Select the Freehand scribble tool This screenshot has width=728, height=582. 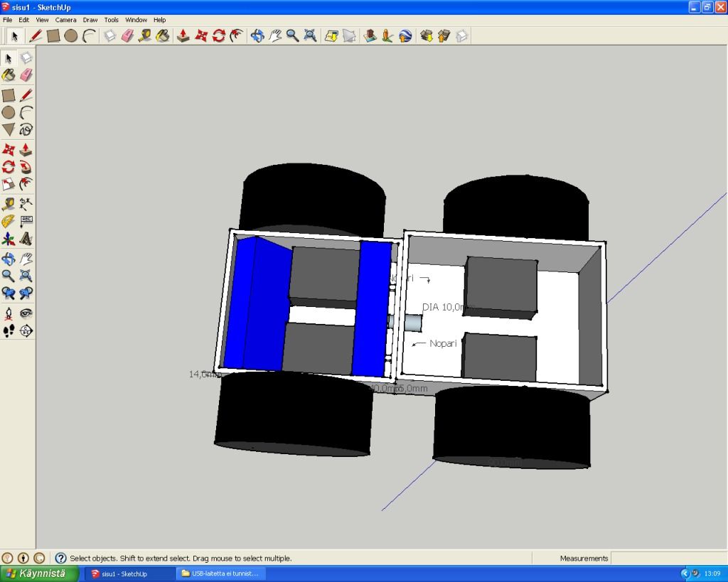26,129
